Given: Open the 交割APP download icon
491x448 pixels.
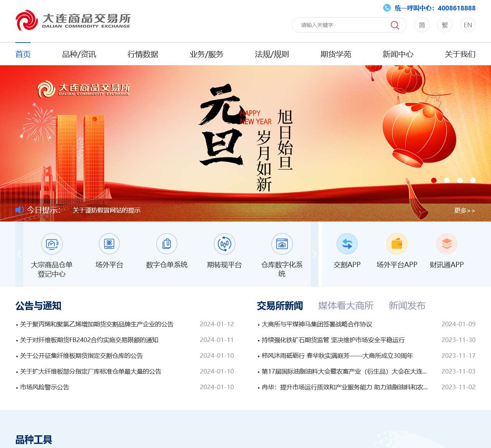Looking at the screenshot, I should (346, 244).
